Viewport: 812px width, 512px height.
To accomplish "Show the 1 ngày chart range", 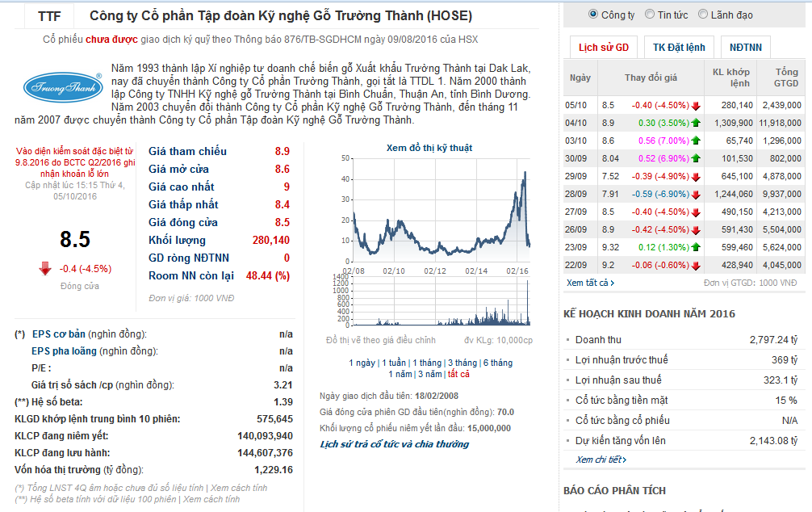I will click(x=362, y=363).
